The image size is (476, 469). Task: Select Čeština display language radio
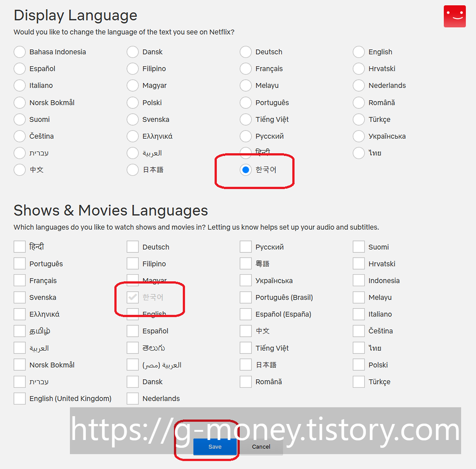(20, 136)
